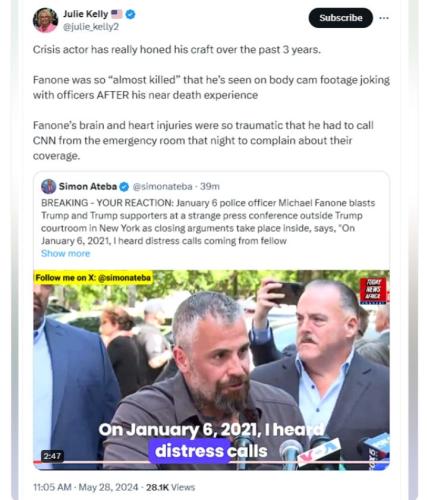
Task: Click Simon Ateba's verified checkmark badge
Action: [124, 187]
